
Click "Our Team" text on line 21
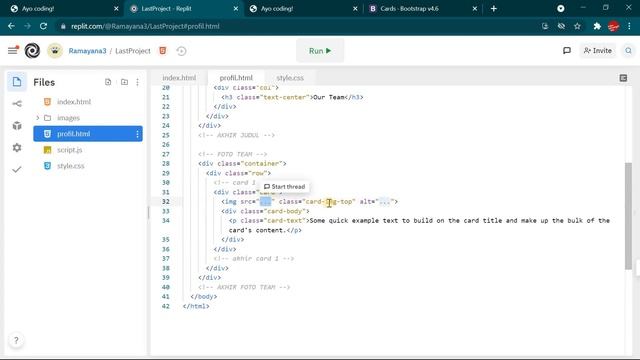point(329,97)
